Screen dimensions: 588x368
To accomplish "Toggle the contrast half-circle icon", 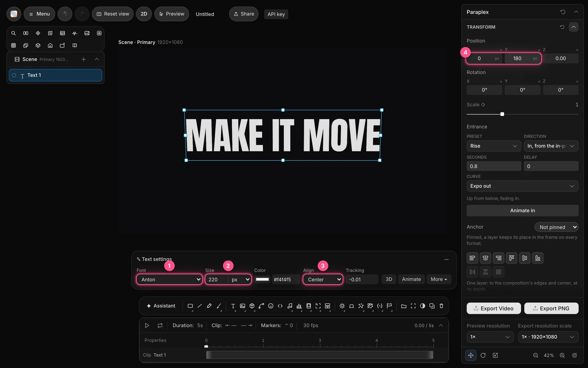I will coord(423,306).
